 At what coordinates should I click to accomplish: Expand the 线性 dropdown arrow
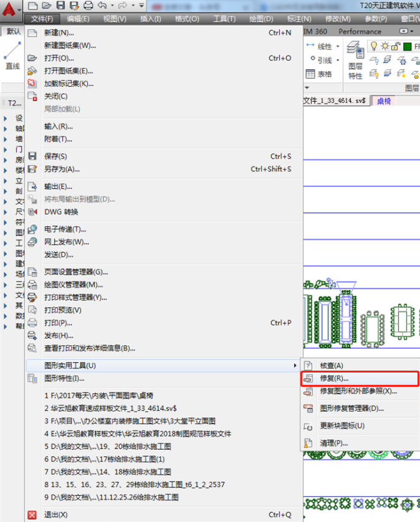click(338, 46)
